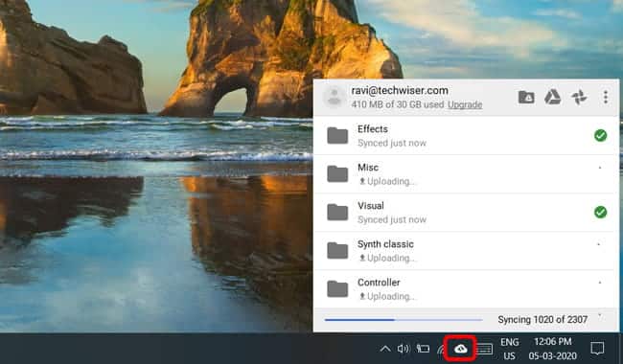Click the account avatar picture

[334, 97]
